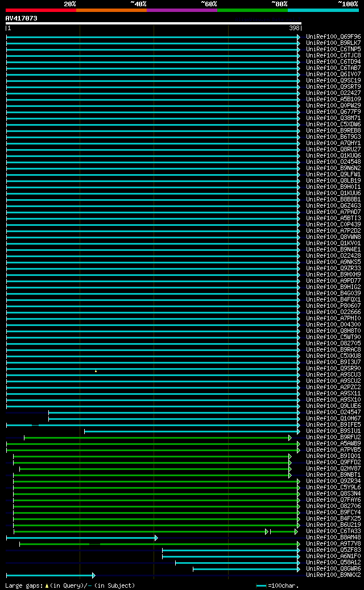This screenshot has height=590, width=364.
Task: Click the cyan alignment bar for UniRef100_O24547
Action: (174, 413)
